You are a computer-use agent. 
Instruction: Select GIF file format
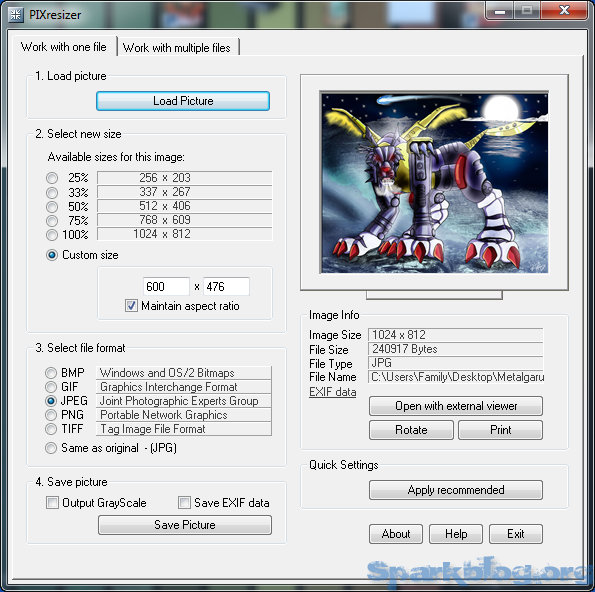coord(51,387)
